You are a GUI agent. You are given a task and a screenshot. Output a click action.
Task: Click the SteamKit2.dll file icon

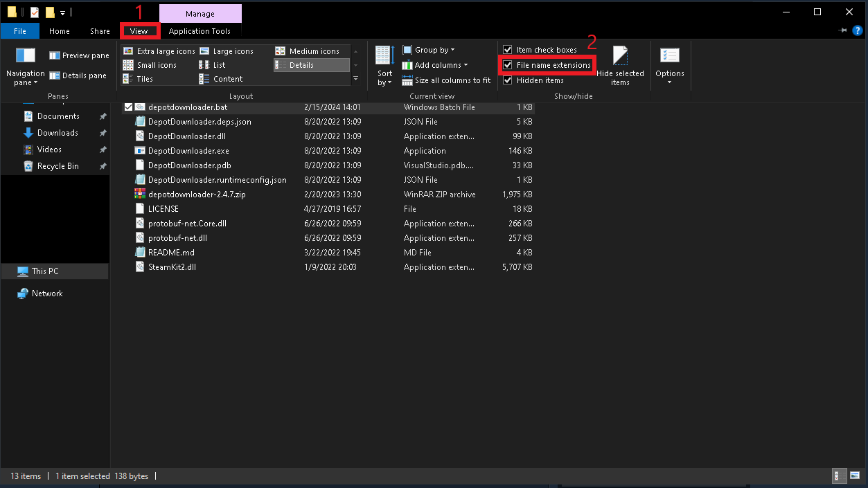coord(140,267)
